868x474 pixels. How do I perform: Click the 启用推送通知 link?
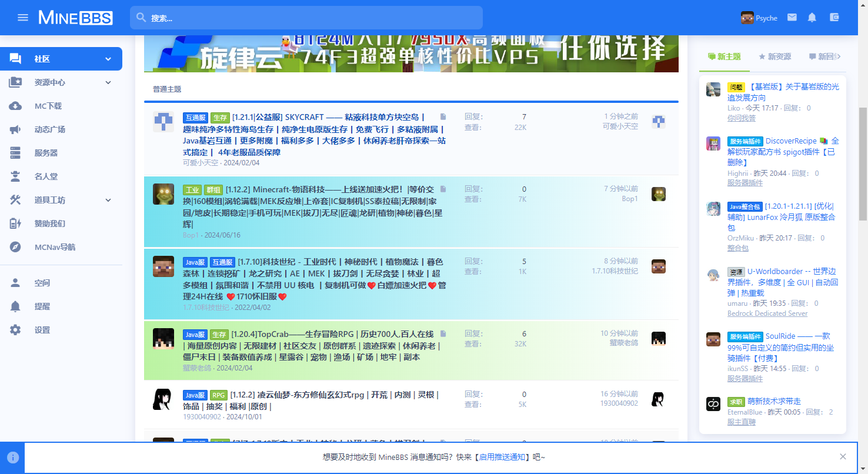coord(502,457)
